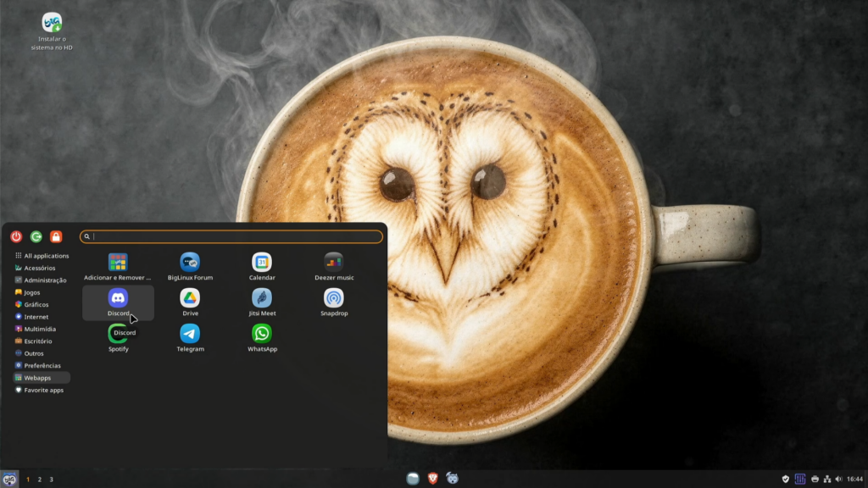Open the Jitsi Meet webapp
Screen dimensions: 868x488
point(262,298)
